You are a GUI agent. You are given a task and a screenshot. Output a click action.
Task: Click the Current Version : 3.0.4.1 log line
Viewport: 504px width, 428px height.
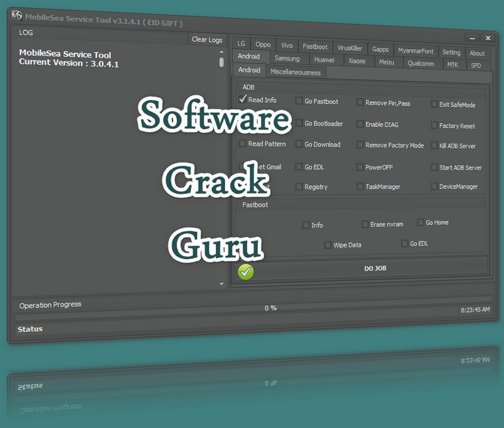tap(69, 63)
